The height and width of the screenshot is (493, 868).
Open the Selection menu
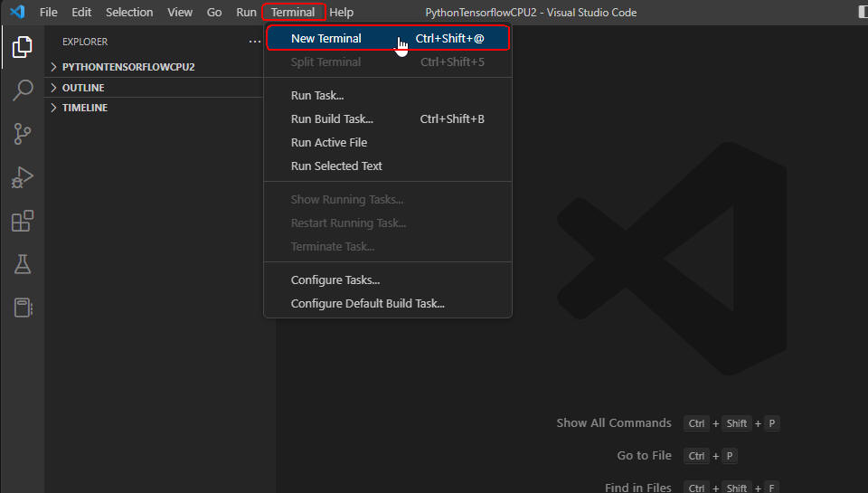(x=129, y=12)
